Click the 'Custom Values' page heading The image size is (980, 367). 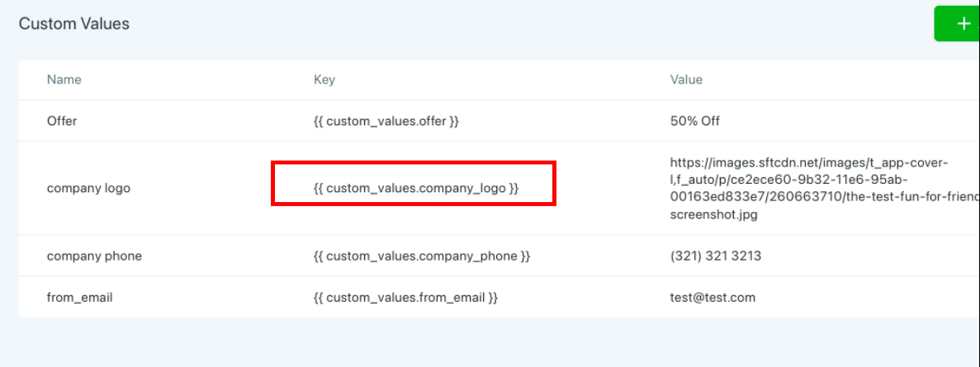pos(73,24)
